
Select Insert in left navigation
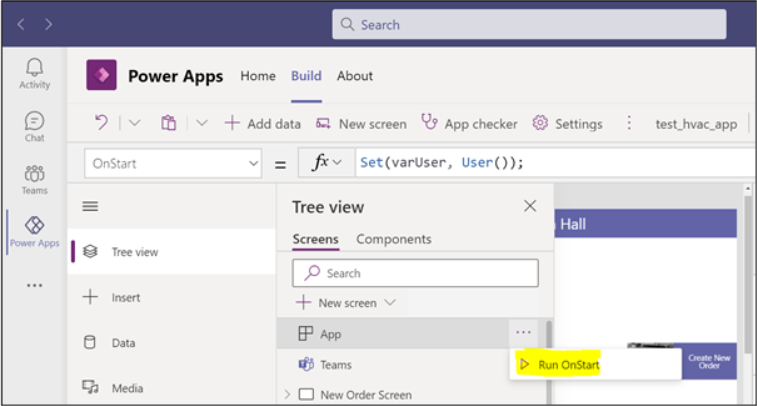[x=171, y=297]
